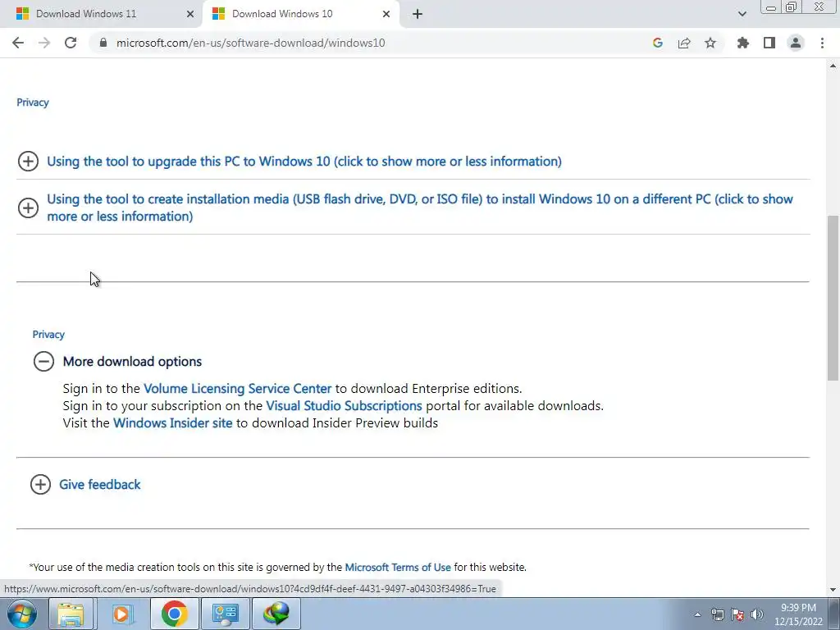Open Microsoft Terms of Use link
Image resolution: width=840 pixels, height=630 pixels.
(x=398, y=567)
